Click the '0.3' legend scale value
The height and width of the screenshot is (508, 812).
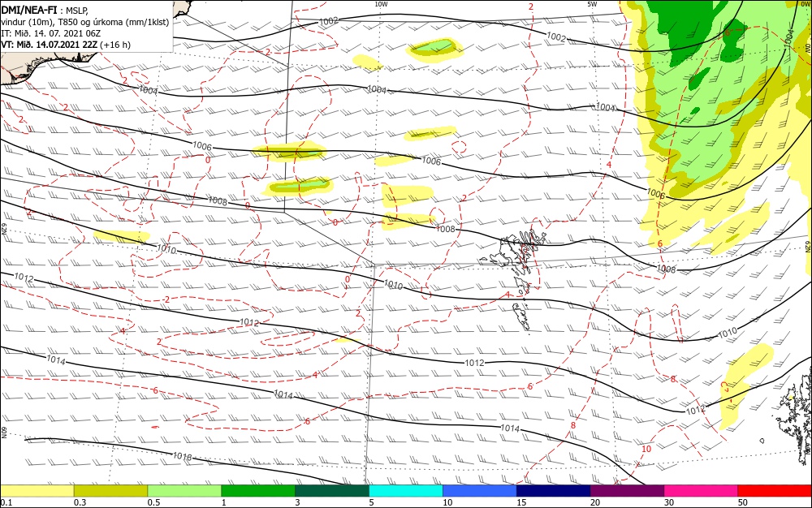80,502
